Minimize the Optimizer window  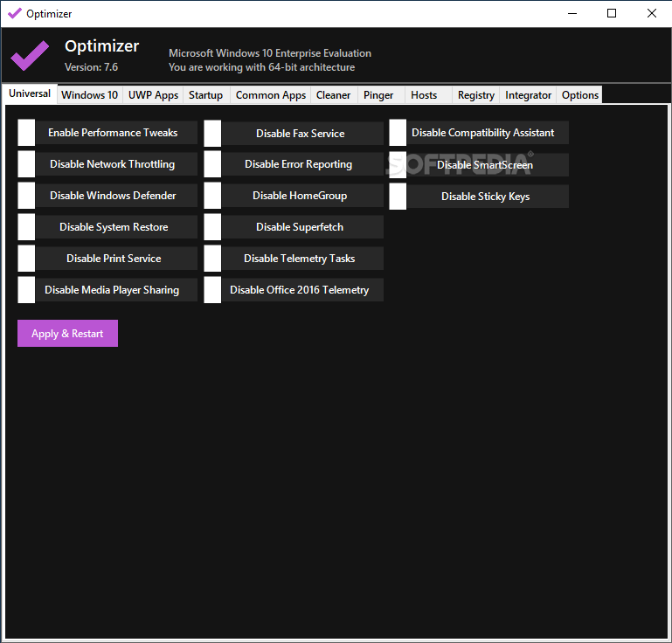[x=572, y=14]
